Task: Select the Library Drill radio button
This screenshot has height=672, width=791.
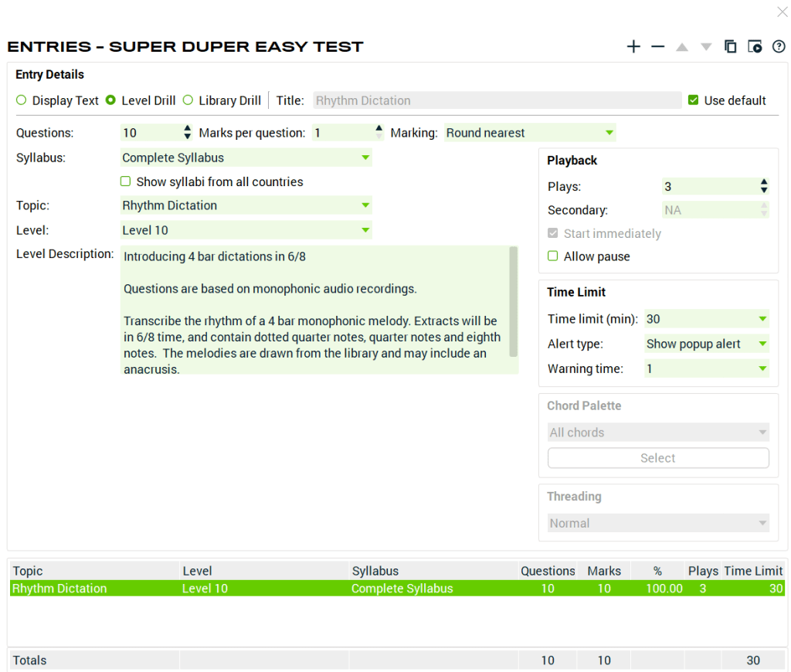Action: point(188,100)
